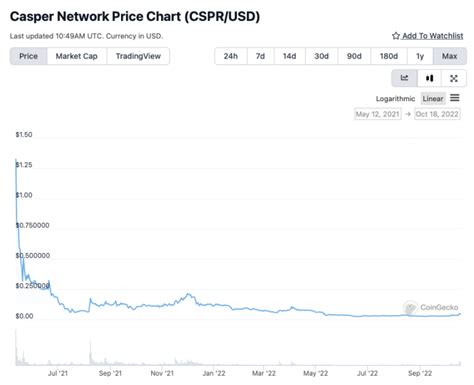Viewport: 474px width, 385px height.
Task: Switch to the TradingView tab
Action: tap(138, 56)
